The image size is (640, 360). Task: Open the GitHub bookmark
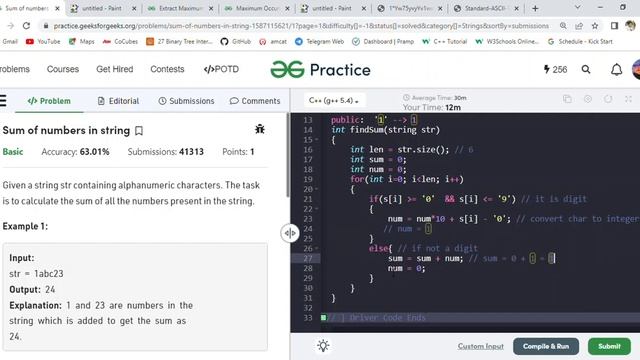(x=236, y=42)
